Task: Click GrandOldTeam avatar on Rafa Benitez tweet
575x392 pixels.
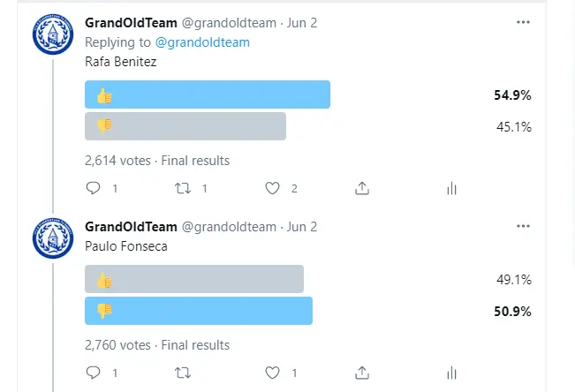Action: click(x=53, y=36)
